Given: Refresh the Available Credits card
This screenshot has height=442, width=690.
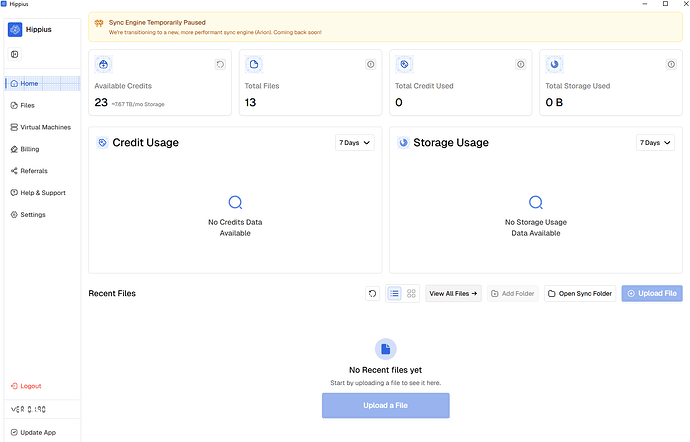Looking at the screenshot, I should (x=220, y=65).
